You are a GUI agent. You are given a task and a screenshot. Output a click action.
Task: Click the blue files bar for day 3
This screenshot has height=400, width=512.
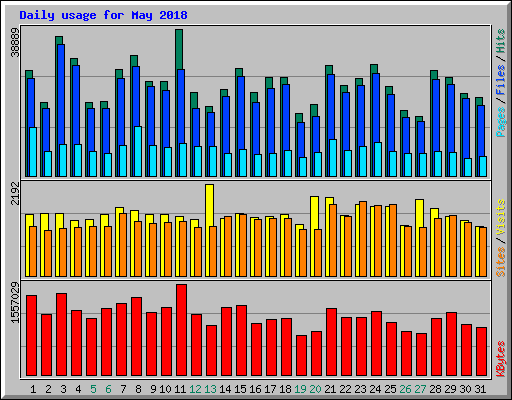coord(61,94)
